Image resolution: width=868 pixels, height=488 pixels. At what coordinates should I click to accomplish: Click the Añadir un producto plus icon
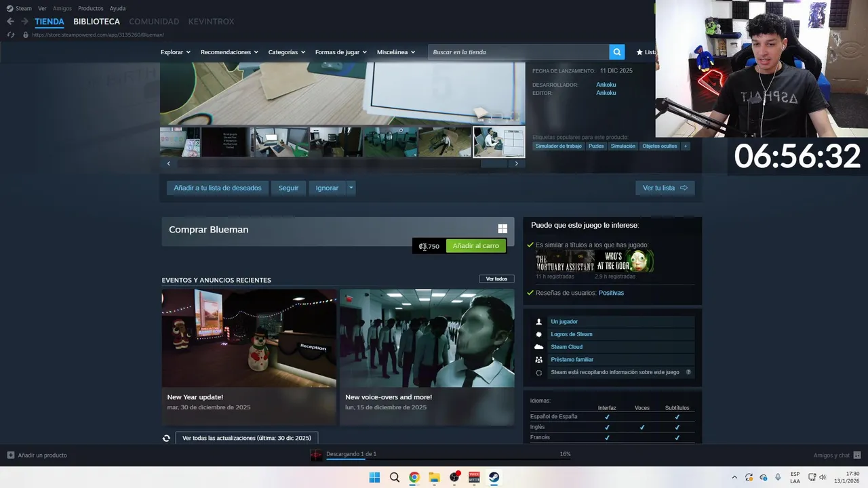(11, 455)
